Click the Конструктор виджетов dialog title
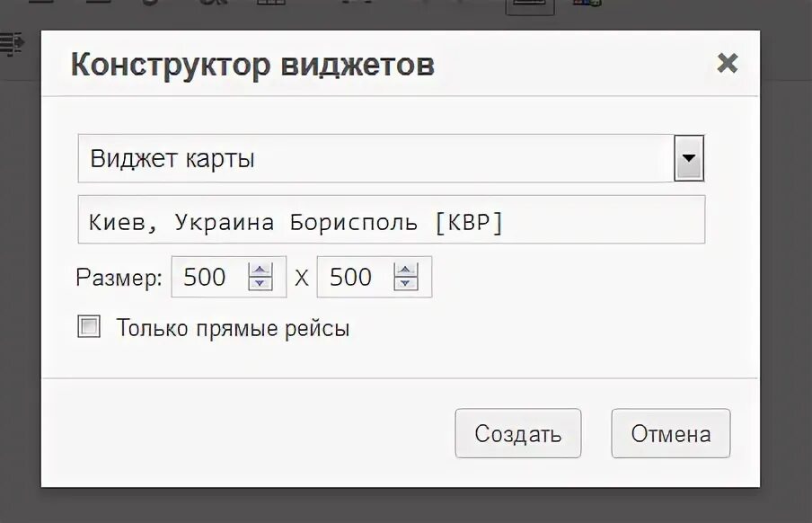Viewport: 812px width, 523px height. coord(252,65)
